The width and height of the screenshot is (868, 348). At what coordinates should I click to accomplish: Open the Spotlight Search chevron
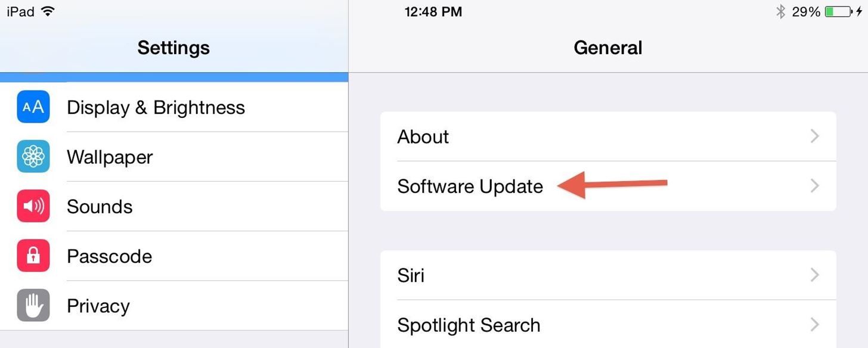coord(814,324)
